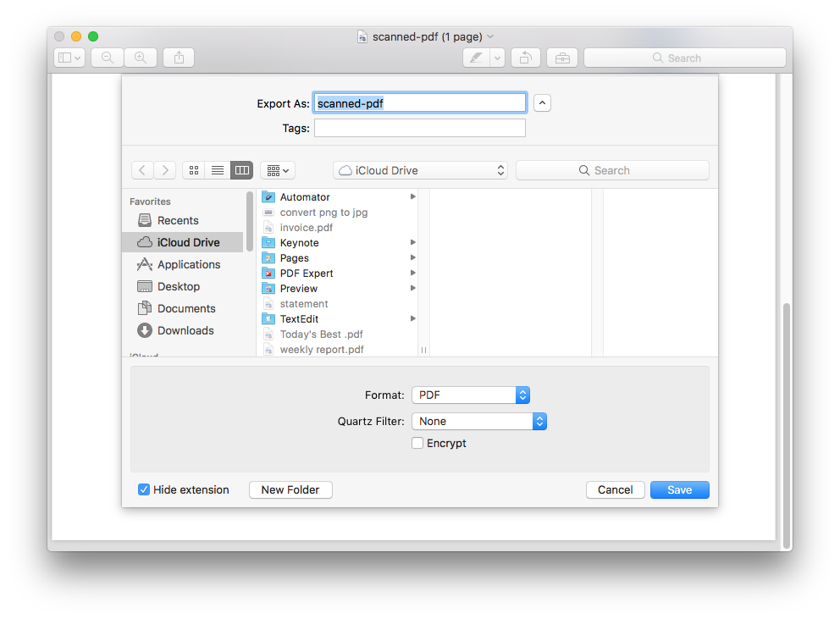This screenshot has width=840, height=619.
Task: Click the file browser Search field
Action: click(612, 170)
